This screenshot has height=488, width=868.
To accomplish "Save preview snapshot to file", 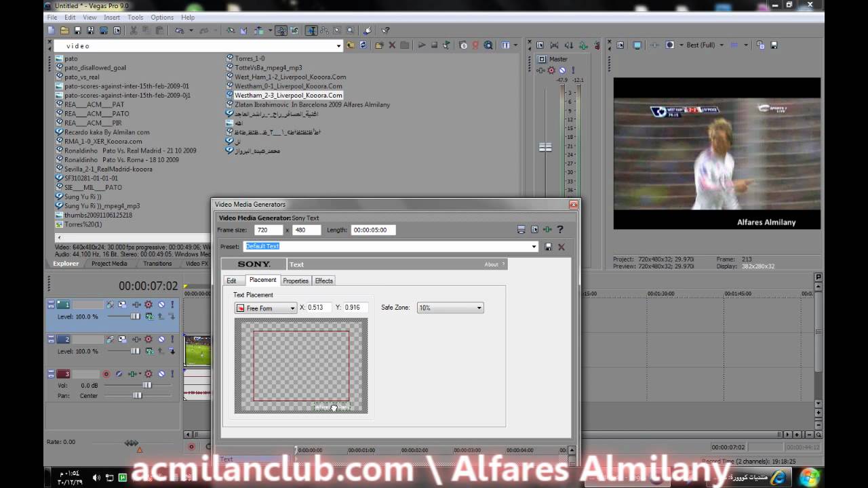I will (x=774, y=45).
